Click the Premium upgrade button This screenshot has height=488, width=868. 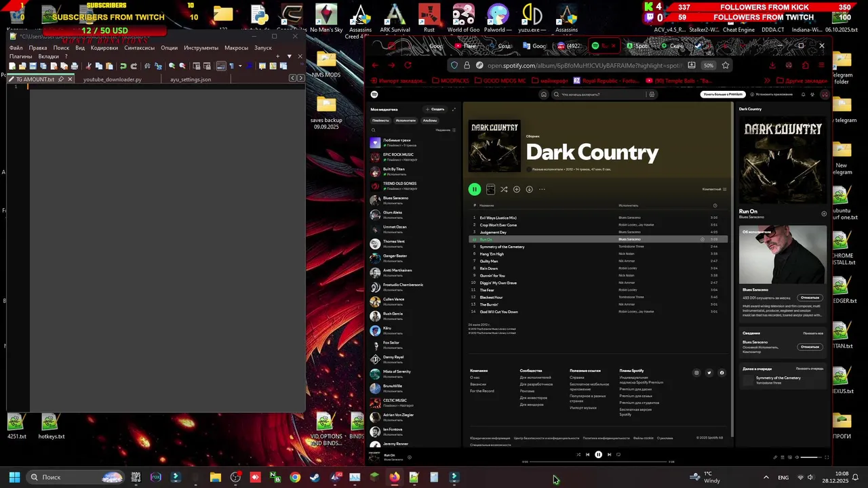(723, 95)
